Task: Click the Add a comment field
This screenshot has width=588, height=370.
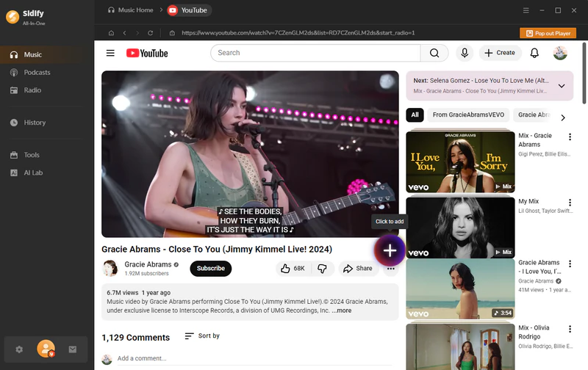Action: [254, 359]
